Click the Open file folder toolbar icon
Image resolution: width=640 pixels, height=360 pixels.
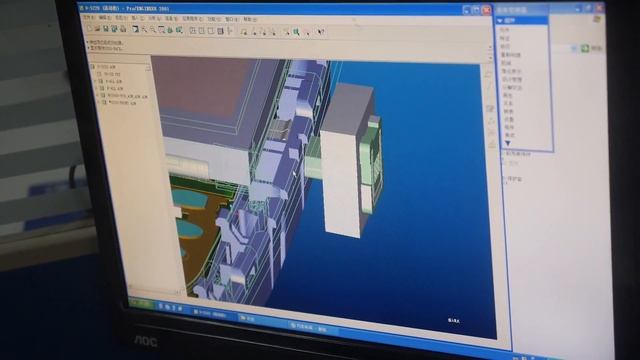[97, 29]
